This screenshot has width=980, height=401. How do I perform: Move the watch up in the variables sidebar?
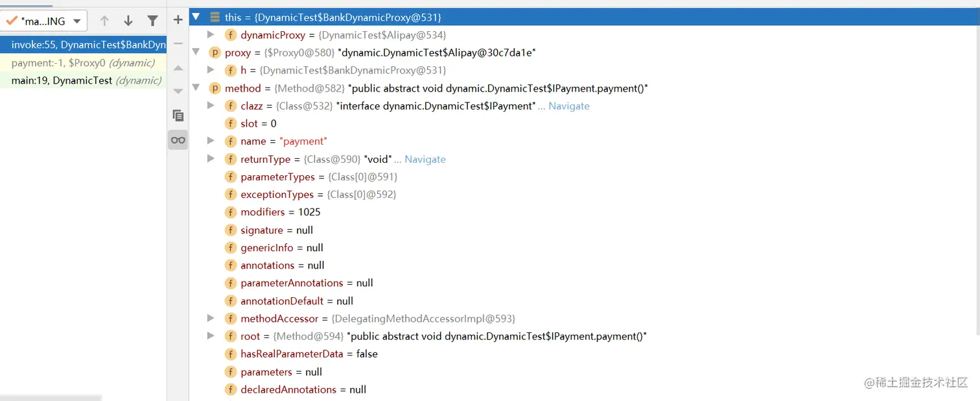(x=178, y=67)
